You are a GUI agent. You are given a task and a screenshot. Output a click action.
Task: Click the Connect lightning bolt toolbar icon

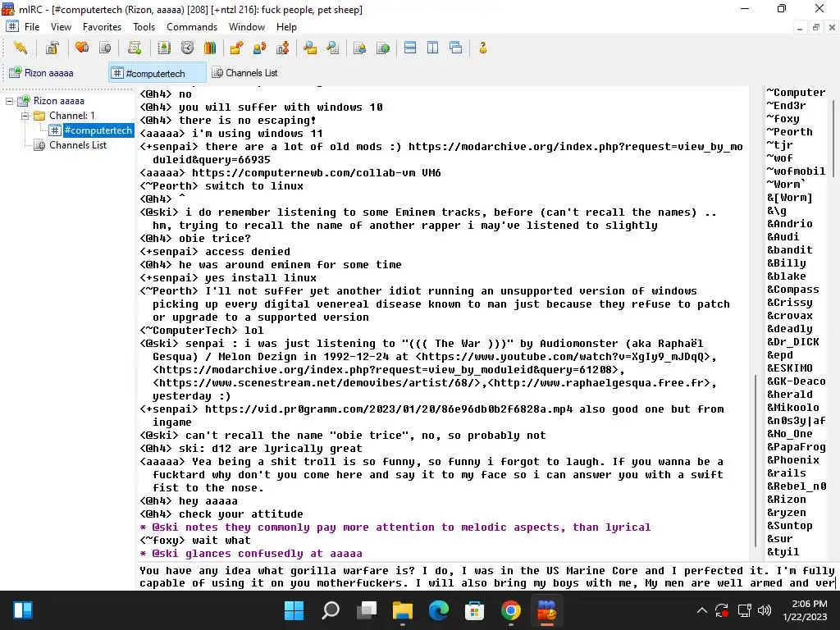(x=21, y=48)
